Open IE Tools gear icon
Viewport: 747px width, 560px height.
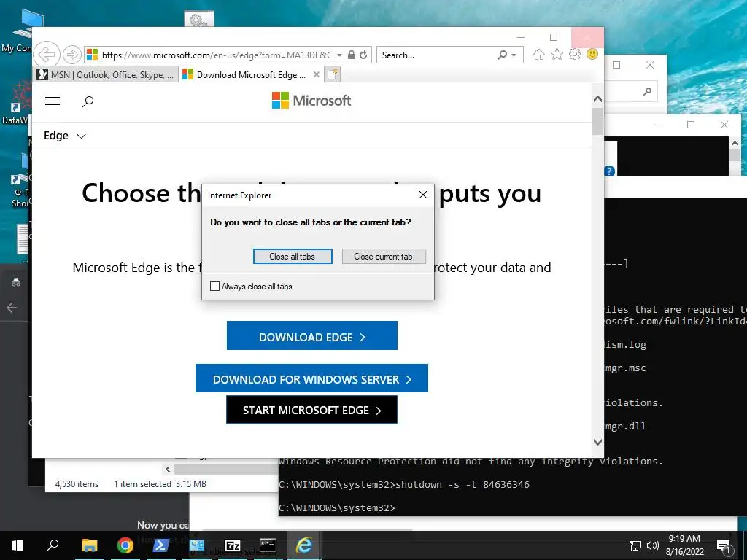click(575, 54)
